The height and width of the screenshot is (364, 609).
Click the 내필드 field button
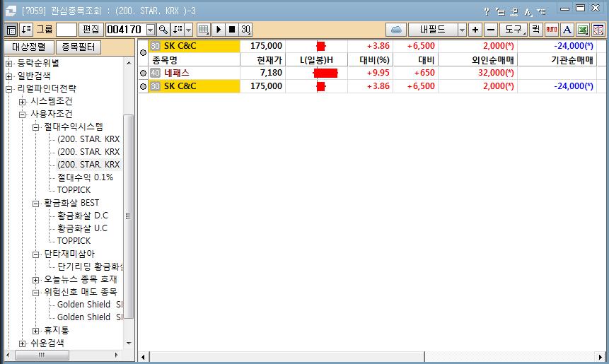pyautogui.click(x=433, y=30)
